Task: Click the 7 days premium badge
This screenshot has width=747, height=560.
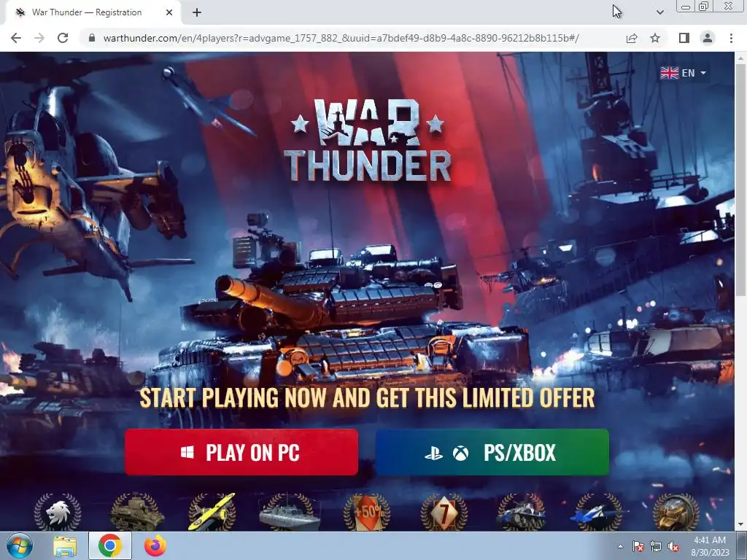Action: pos(444,512)
